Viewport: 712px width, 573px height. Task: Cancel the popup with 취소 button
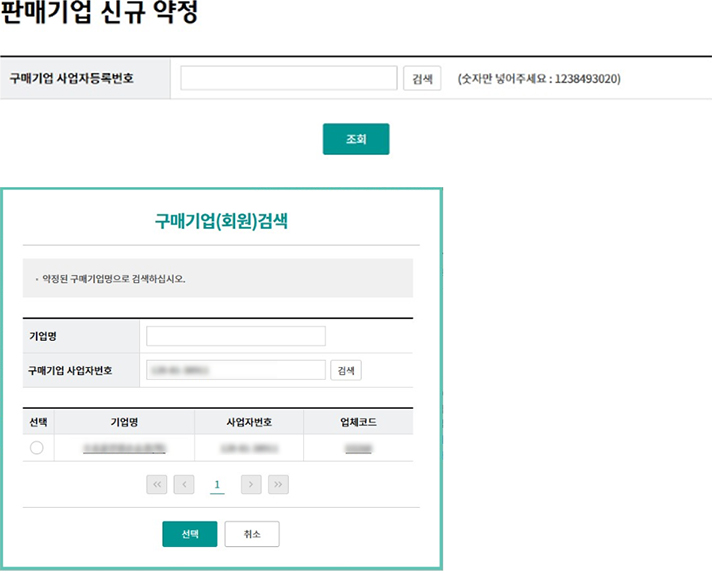click(x=251, y=534)
